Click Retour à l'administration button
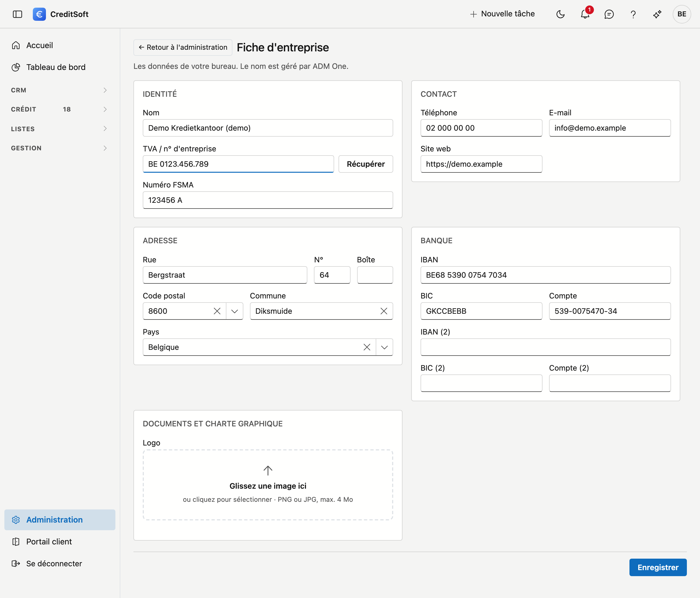The width and height of the screenshot is (700, 598). pyautogui.click(x=183, y=47)
